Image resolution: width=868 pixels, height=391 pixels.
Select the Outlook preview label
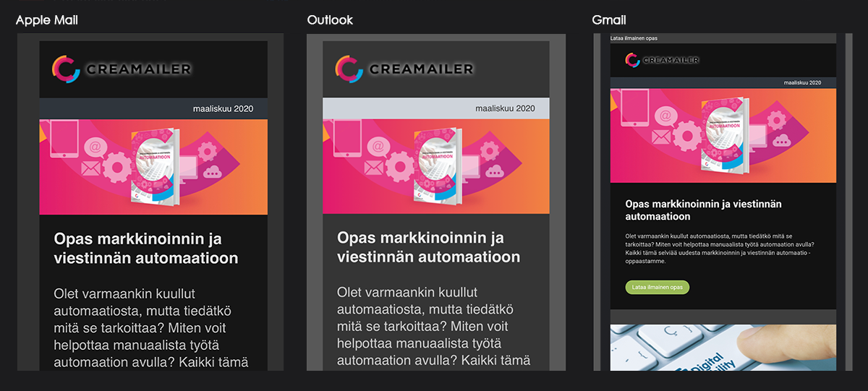(x=330, y=20)
